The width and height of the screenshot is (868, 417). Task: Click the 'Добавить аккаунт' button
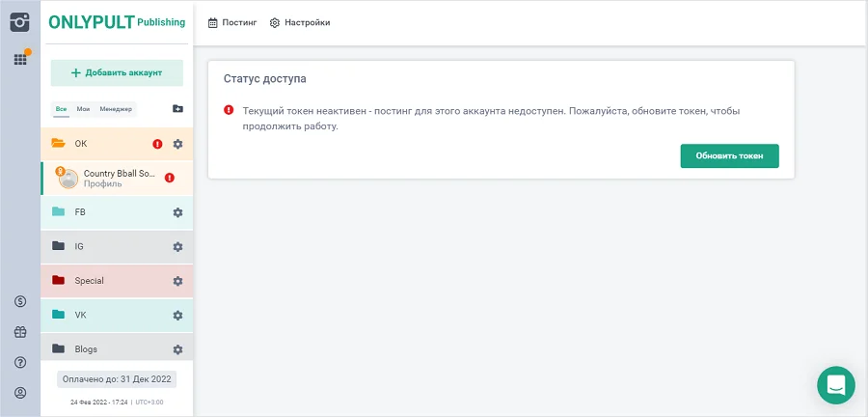[117, 72]
